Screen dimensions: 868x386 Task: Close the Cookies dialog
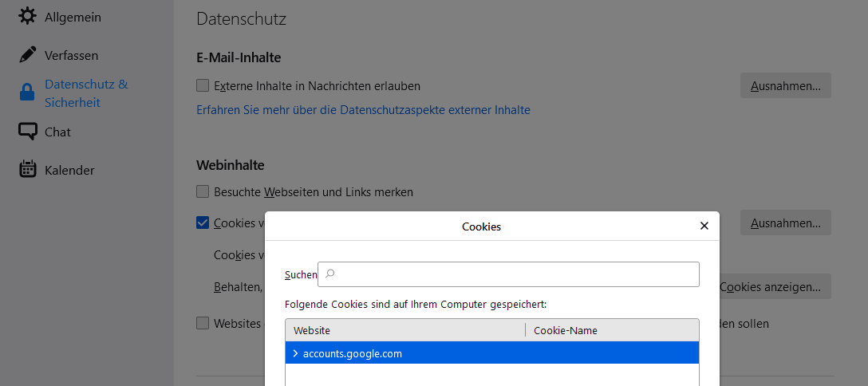click(704, 226)
